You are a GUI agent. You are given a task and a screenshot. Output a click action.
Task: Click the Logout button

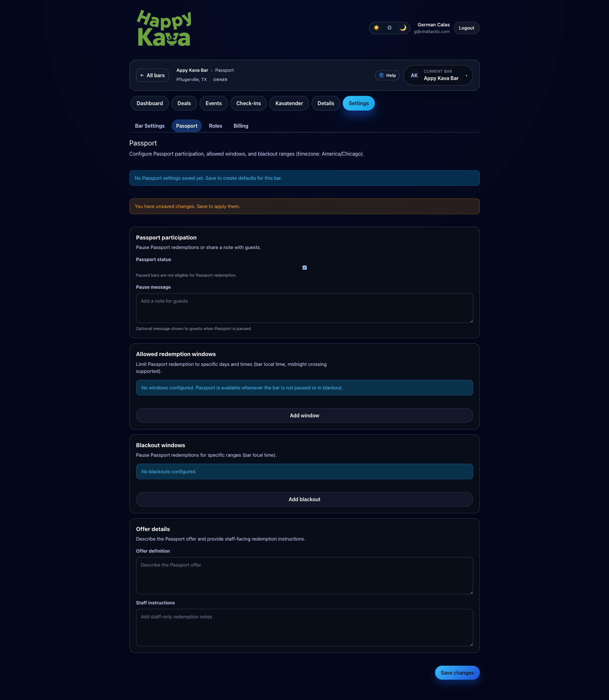466,28
